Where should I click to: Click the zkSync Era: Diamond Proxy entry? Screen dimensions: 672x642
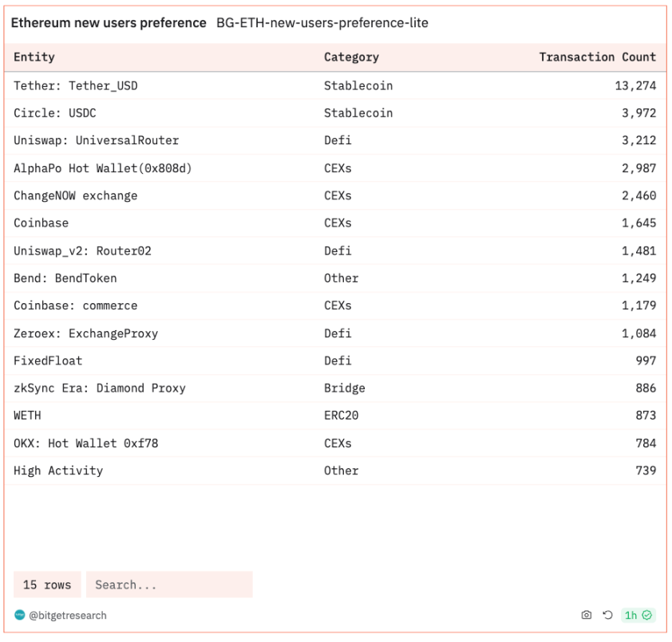tap(100, 388)
